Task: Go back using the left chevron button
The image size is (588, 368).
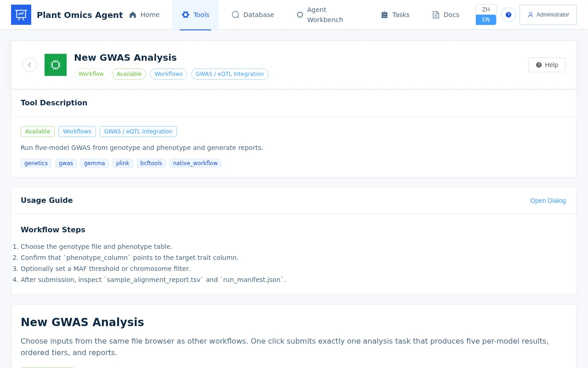Action: 30,65
